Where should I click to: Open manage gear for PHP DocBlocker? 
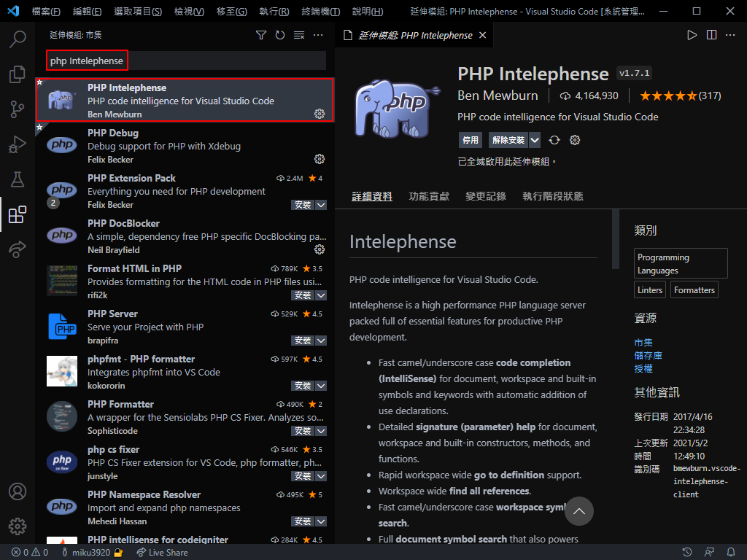pyautogui.click(x=320, y=249)
